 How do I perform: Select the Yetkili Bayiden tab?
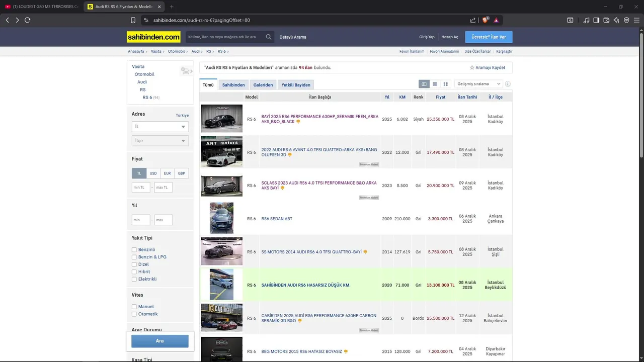point(296,85)
